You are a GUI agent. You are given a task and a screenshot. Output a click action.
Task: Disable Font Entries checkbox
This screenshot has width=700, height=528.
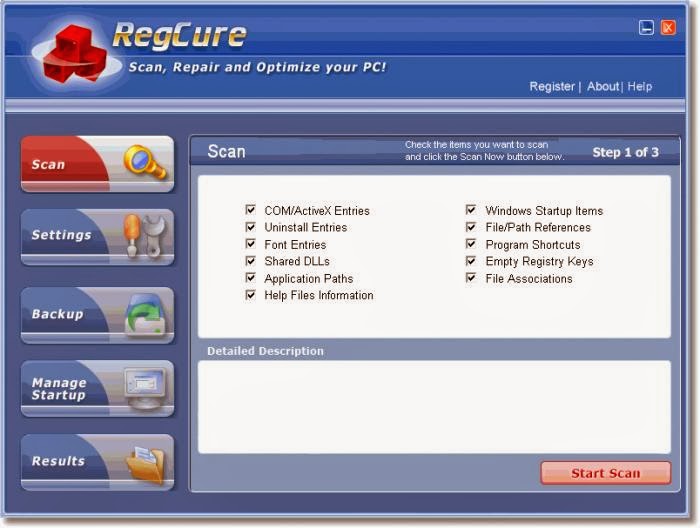tap(250, 244)
